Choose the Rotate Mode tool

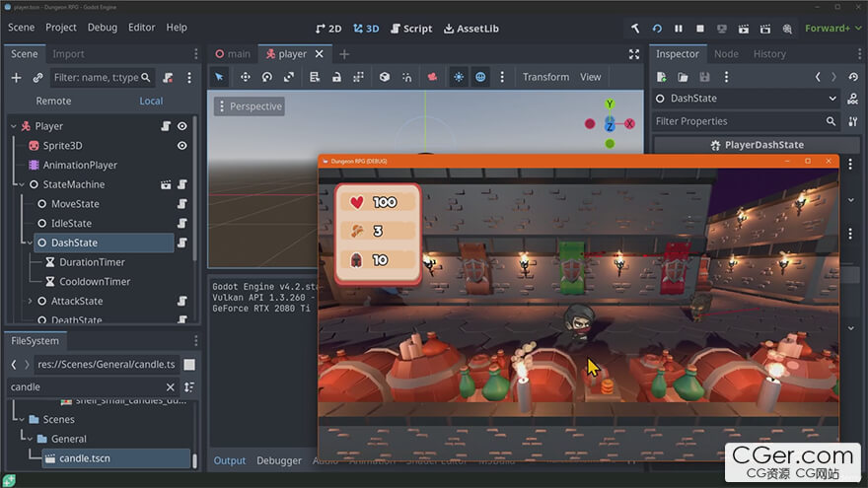point(267,77)
